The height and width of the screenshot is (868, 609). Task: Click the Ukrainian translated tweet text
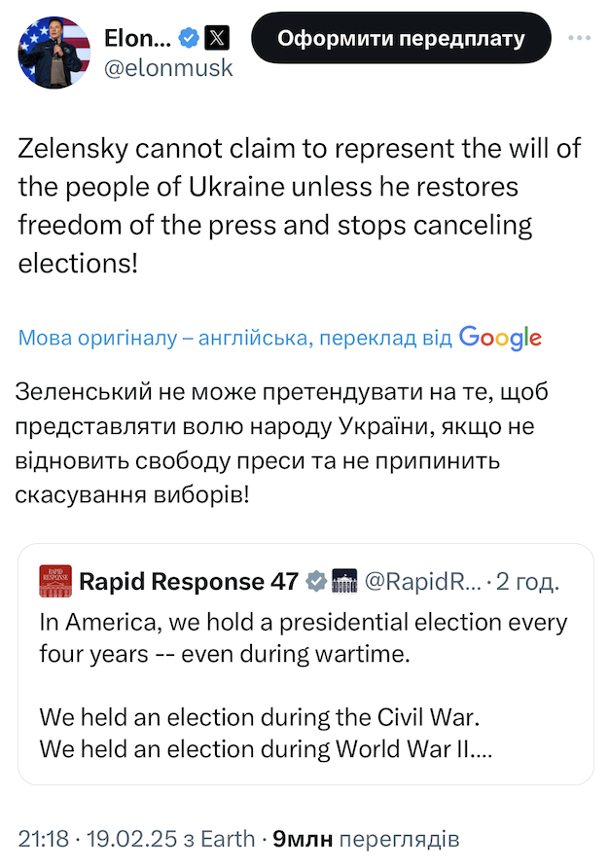282,443
